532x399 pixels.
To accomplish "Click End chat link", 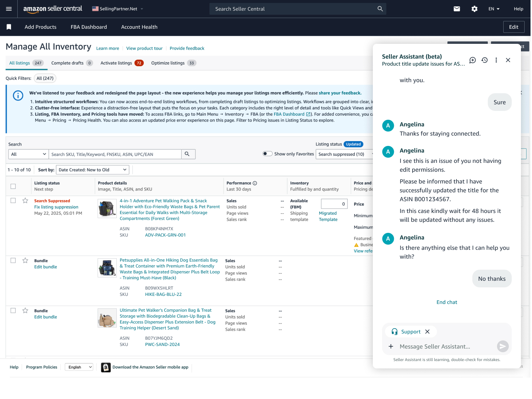I will click(x=447, y=302).
